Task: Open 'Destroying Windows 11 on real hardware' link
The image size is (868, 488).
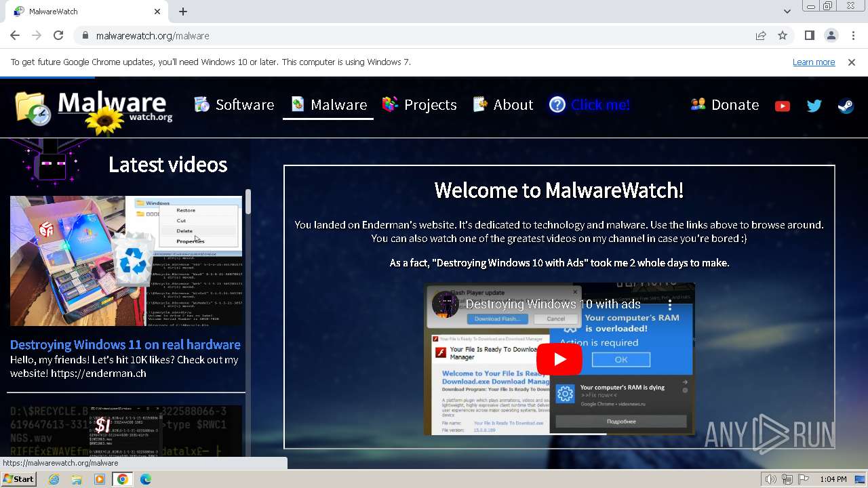Action: (125, 344)
